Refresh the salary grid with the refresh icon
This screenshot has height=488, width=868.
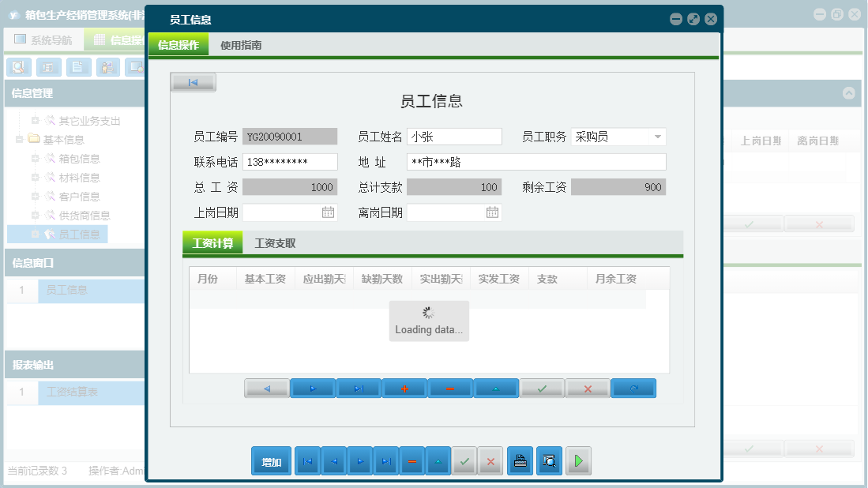pos(633,388)
